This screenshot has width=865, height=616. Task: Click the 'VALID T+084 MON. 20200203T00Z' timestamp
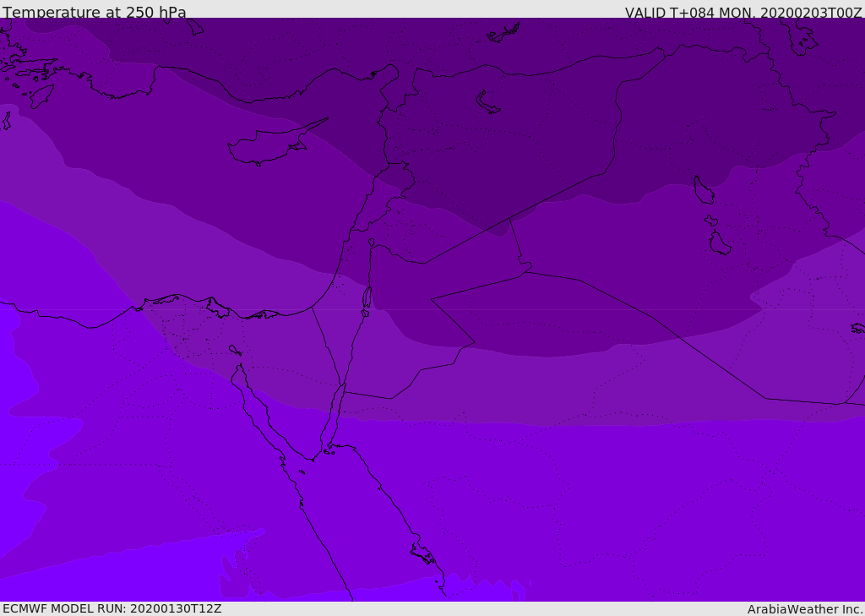[x=743, y=12]
